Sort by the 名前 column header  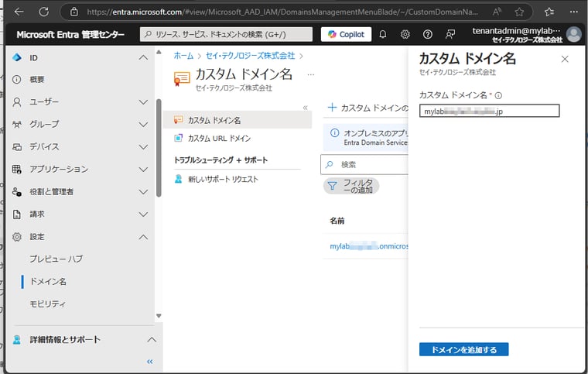[x=337, y=221]
